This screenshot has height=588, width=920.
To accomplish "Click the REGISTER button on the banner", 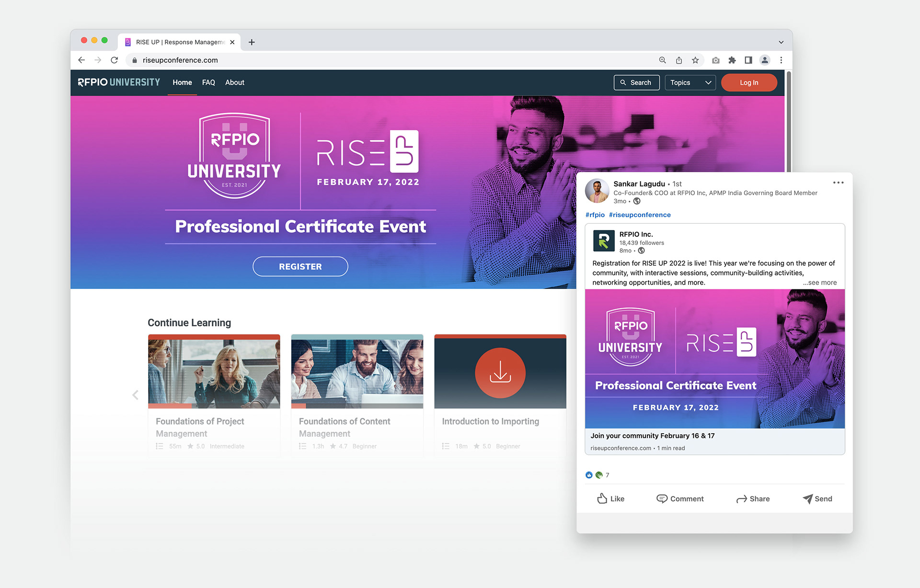I will click(x=300, y=266).
